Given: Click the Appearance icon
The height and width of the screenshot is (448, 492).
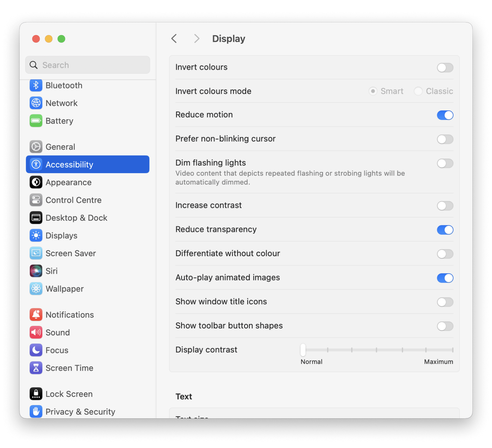Looking at the screenshot, I should coord(36,182).
